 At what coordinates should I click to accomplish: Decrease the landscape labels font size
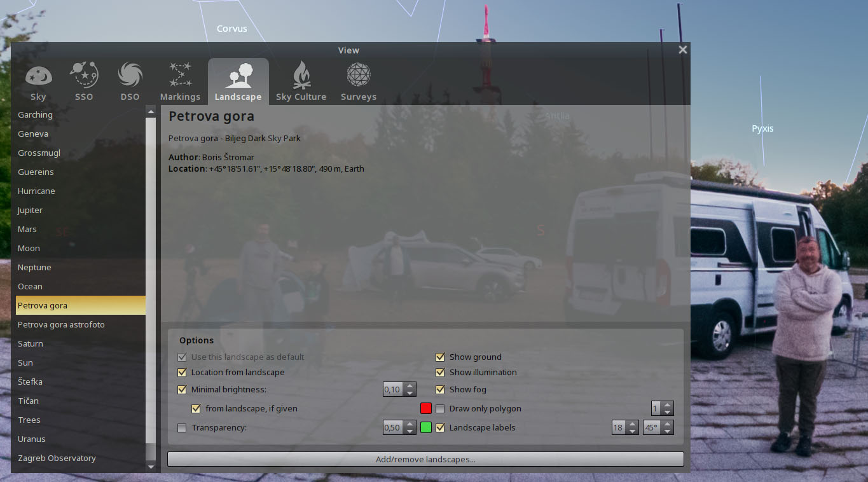(x=632, y=431)
